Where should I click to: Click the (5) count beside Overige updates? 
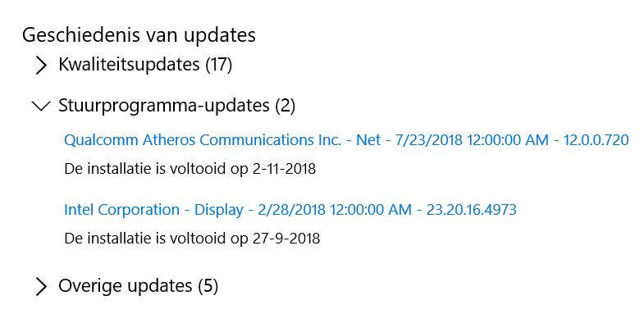click(x=208, y=285)
